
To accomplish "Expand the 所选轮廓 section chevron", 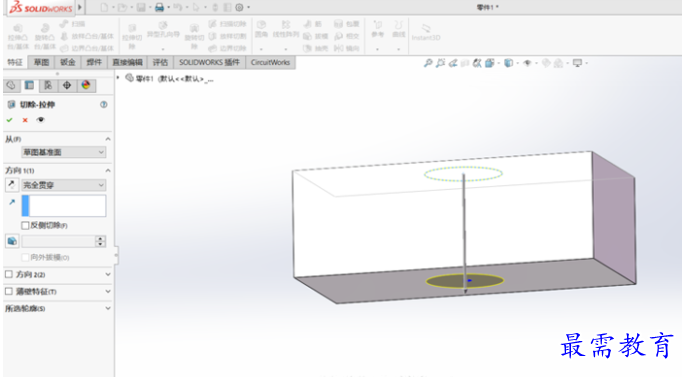I will tap(108, 308).
